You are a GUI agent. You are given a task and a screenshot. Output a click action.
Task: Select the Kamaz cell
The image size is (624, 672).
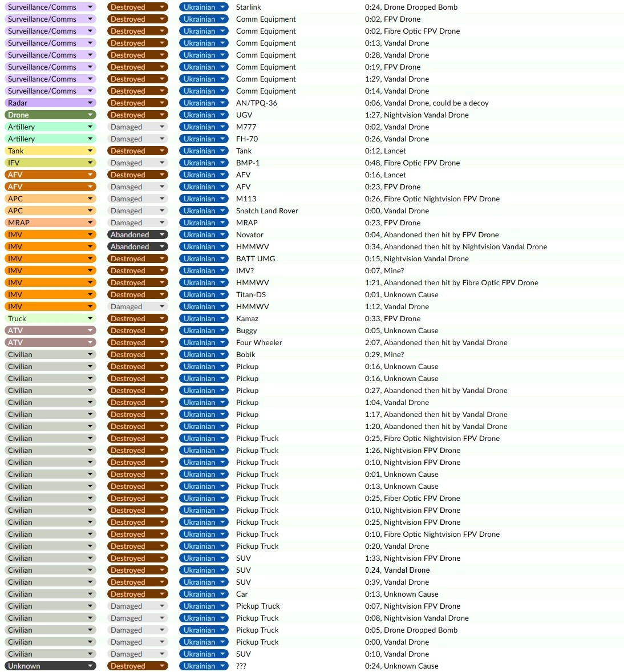click(248, 319)
